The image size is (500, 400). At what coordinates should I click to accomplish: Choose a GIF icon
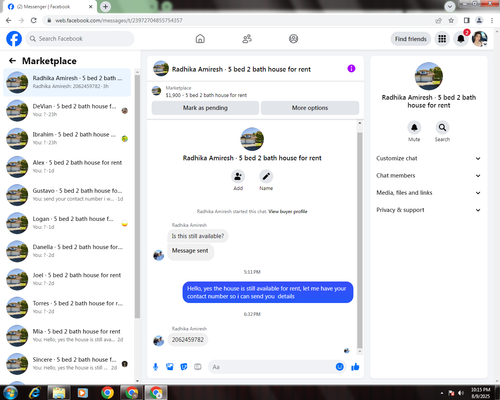point(198,367)
